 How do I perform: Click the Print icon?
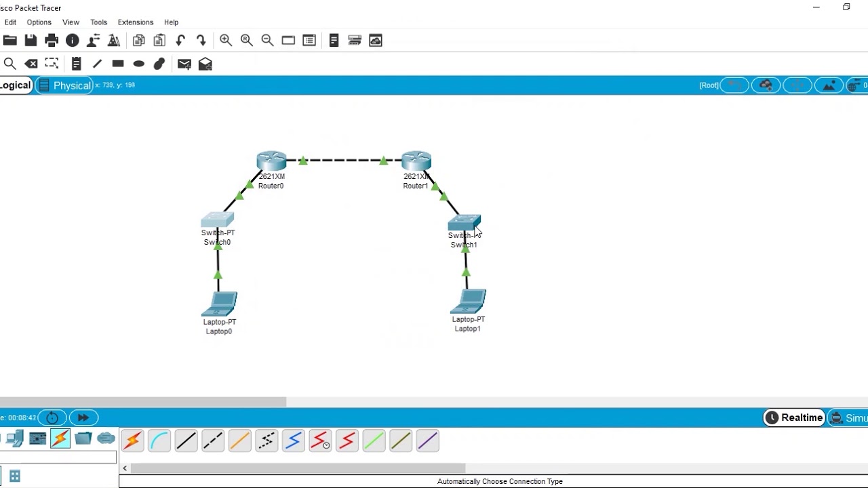click(x=52, y=41)
